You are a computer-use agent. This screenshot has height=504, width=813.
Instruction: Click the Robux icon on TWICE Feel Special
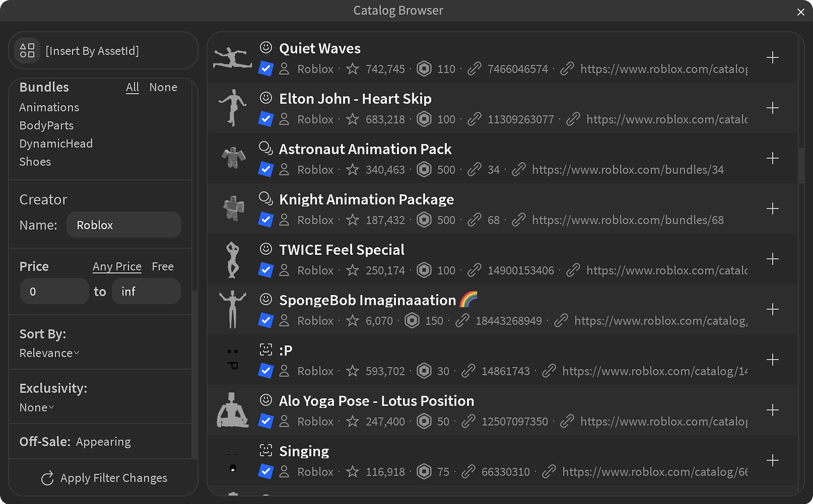424,270
